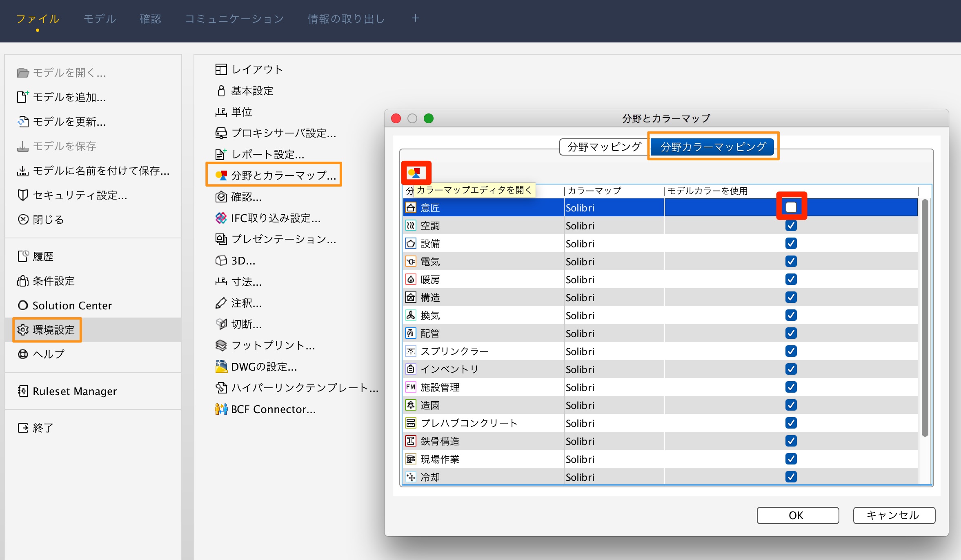Add a new tab with plus
The width and height of the screenshot is (961, 560).
coord(416,18)
